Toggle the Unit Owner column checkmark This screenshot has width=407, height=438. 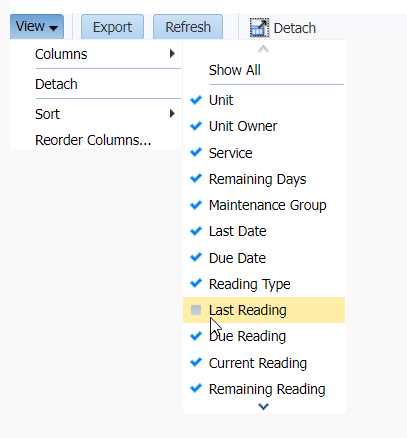coord(264,126)
